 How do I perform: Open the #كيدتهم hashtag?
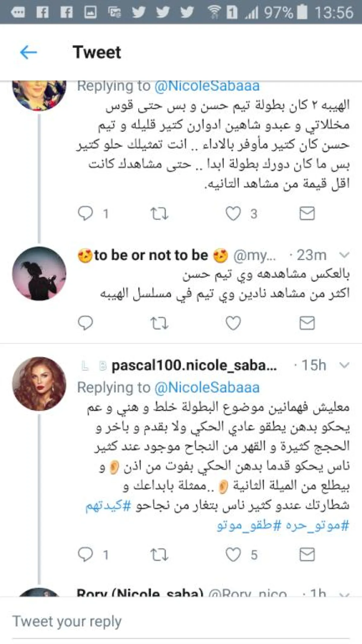(x=109, y=505)
